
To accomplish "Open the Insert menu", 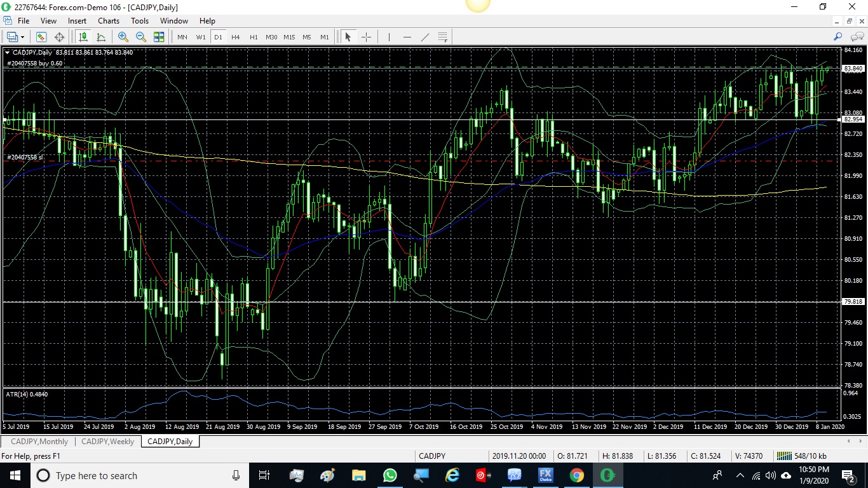I will pos(78,21).
